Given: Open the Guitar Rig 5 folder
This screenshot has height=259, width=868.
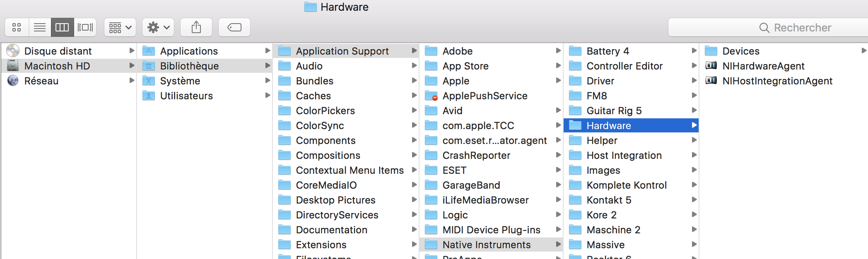Looking at the screenshot, I should click(631, 110).
